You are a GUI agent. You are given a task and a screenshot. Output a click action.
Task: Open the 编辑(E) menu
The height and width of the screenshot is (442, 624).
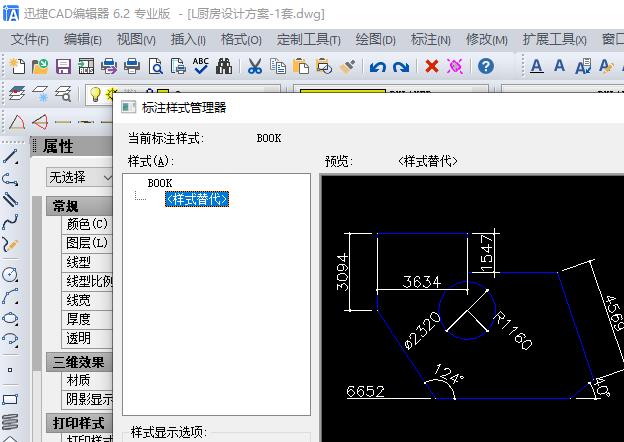click(x=83, y=40)
